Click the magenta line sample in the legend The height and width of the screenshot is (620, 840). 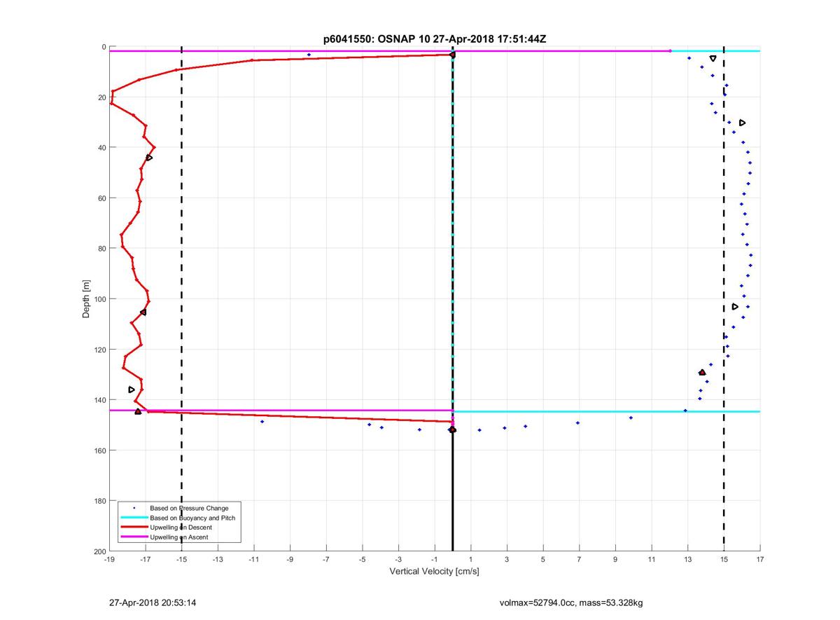(134, 537)
